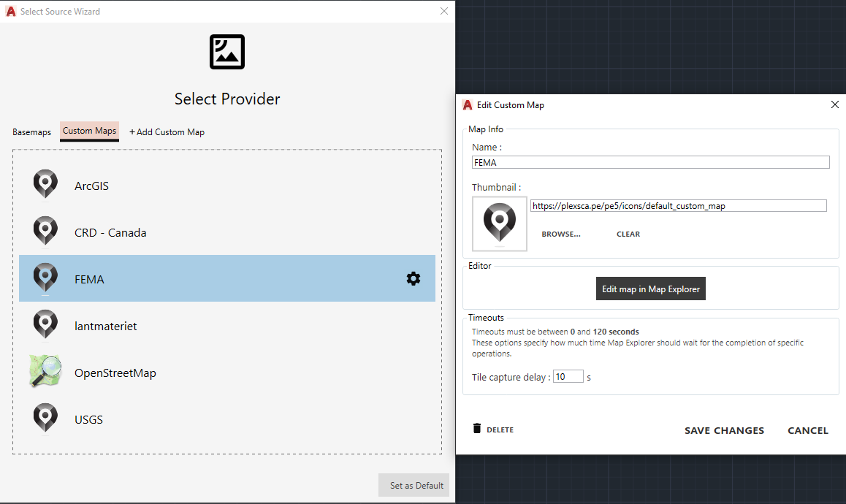The image size is (846, 504).
Task: Cancel the Edit Custom Map dialog
Action: [x=808, y=431]
